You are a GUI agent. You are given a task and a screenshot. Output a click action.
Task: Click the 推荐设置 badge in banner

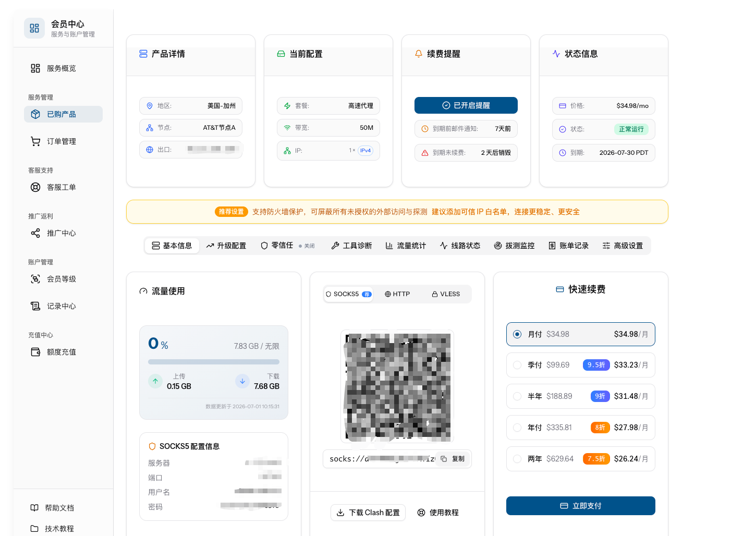click(231, 212)
